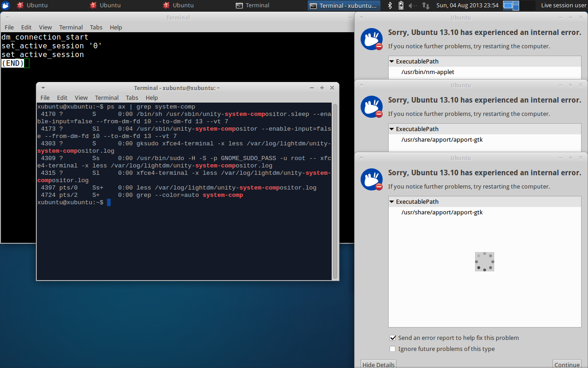Viewport: 588px width, 368px height.
Task: Open Terminal menu in rear Terminal window
Action: [x=71, y=27]
